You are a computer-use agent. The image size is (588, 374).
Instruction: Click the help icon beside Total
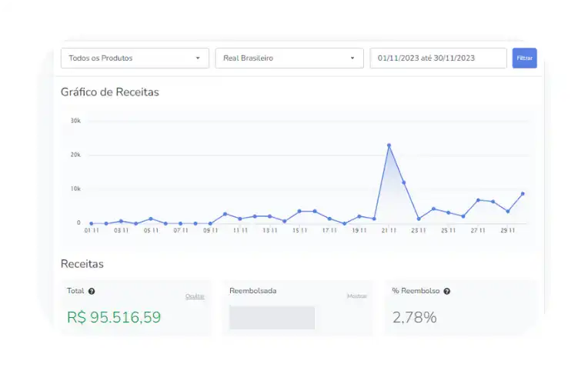(x=92, y=292)
